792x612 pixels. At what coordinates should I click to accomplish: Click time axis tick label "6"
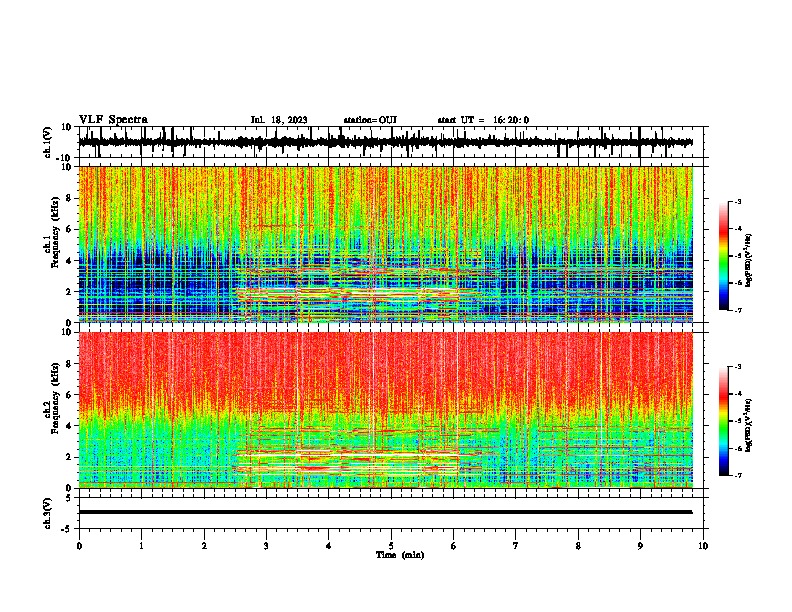(454, 546)
